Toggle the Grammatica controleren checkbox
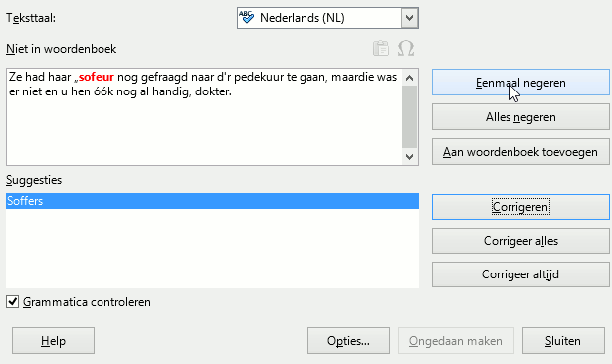 (12, 302)
